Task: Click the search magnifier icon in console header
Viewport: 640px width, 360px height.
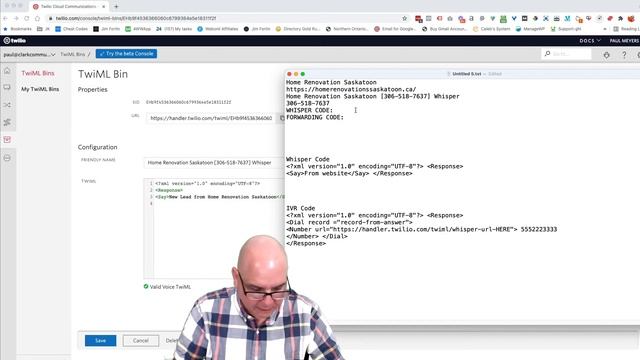Action: click(547, 53)
